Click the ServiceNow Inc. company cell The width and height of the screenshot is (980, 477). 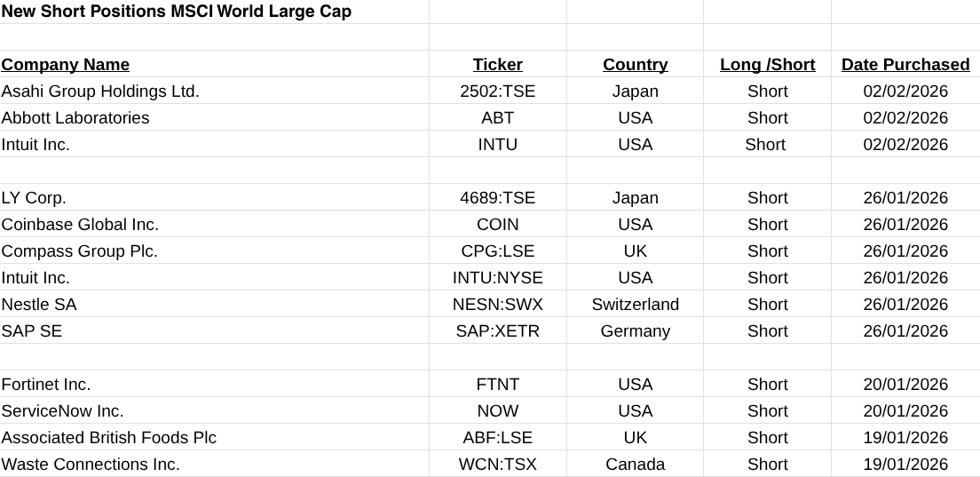[x=62, y=411]
